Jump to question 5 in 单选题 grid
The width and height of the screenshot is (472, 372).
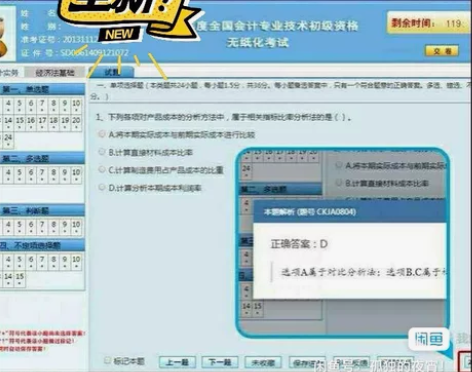(x=20, y=105)
